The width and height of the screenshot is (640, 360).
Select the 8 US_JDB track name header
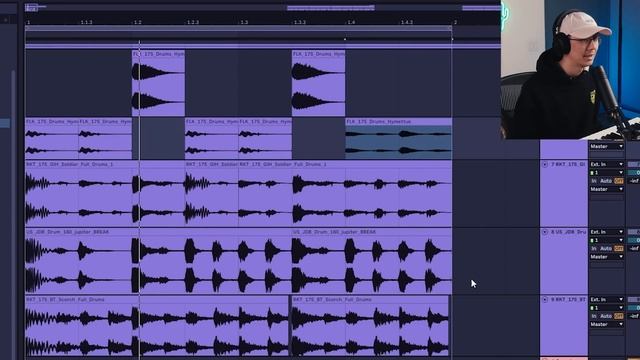pos(568,232)
